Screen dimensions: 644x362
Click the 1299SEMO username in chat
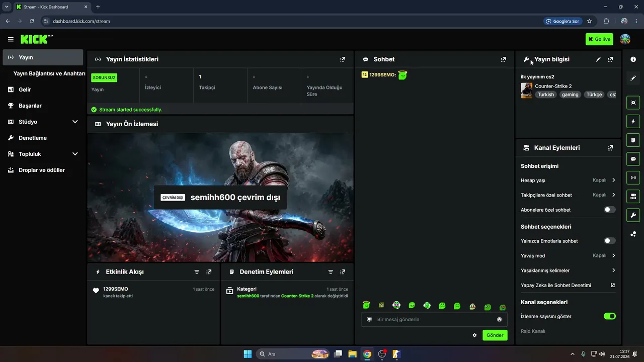[x=382, y=75]
